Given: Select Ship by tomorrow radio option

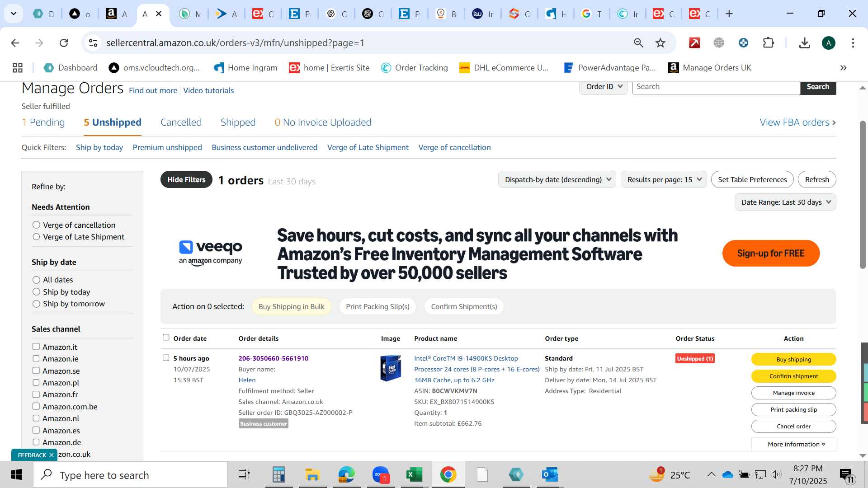Looking at the screenshot, I should [x=36, y=304].
